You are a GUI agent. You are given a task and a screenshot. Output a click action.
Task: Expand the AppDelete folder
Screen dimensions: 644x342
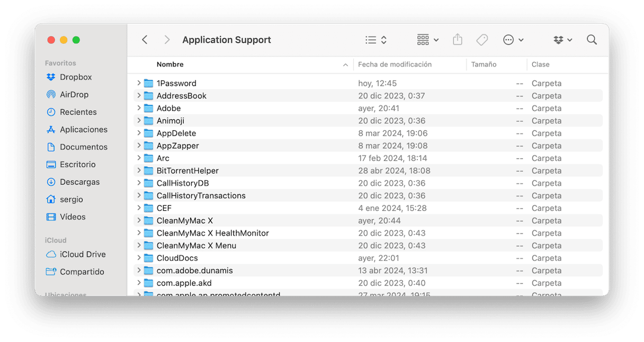(139, 133)
